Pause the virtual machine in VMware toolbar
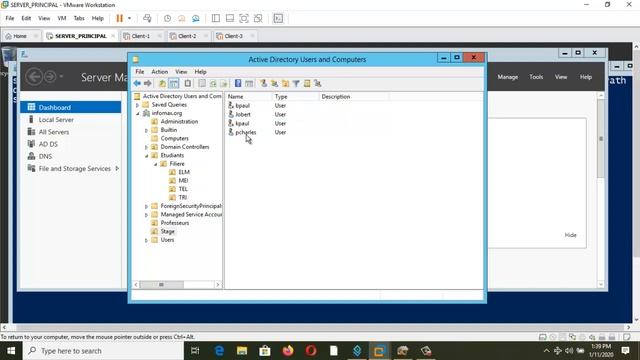Screen dimensions: 640x360 119,18
